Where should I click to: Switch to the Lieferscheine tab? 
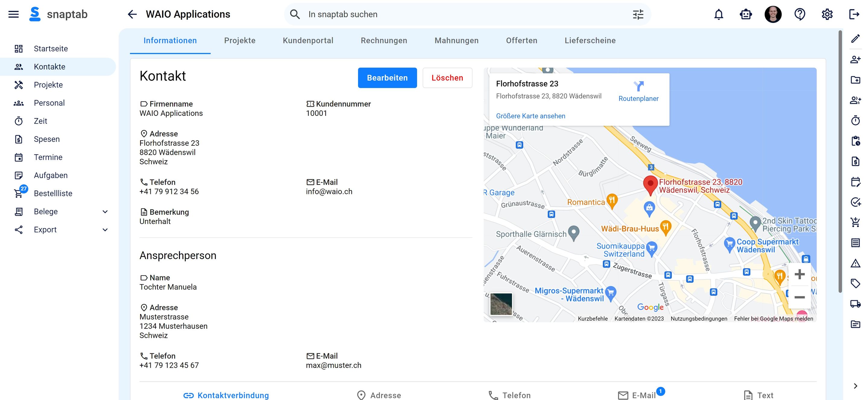pos(590,40)
